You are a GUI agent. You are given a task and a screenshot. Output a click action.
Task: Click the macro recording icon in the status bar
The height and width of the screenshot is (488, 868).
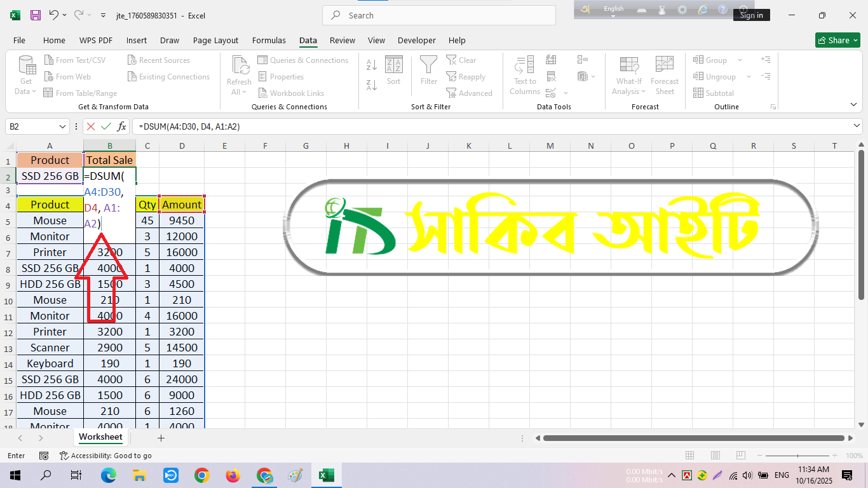click(44, 456)
